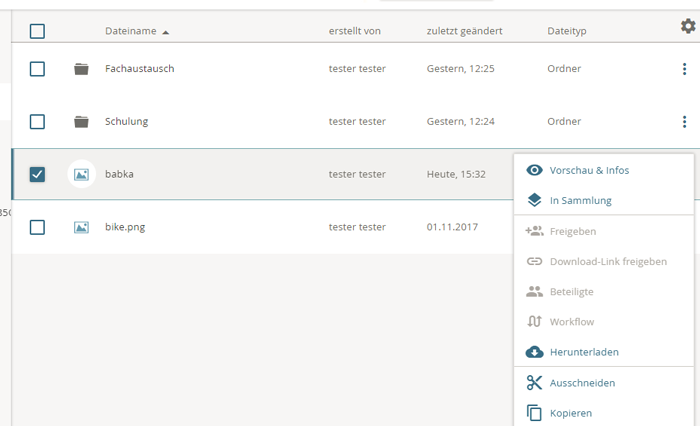Open the Schulung folder name link
This screenshot has height=426, width=700.
point(126,122)
